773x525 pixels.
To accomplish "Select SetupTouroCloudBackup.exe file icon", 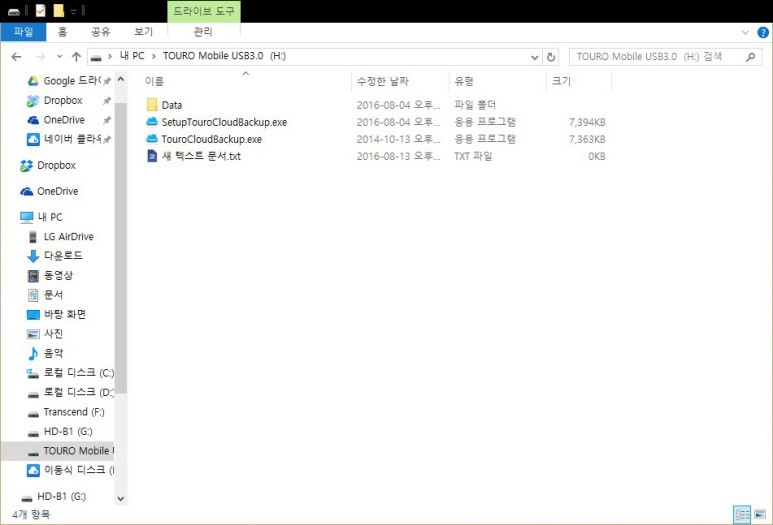I will point(152,122).
